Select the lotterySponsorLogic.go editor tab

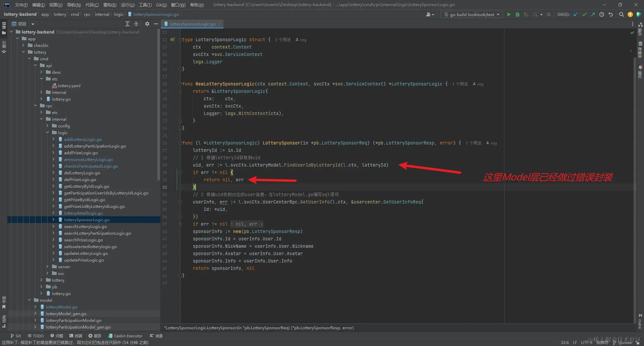[x=192, y=24]
